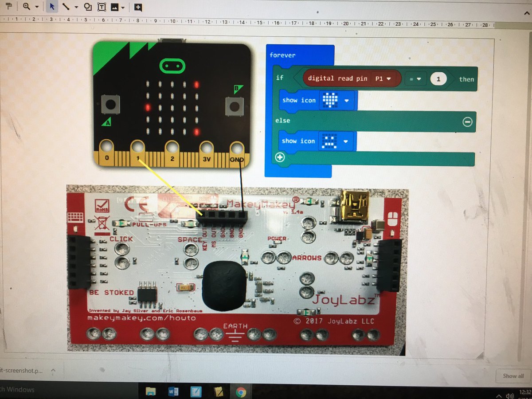Add a comment with the comment icon

pyautogui.click(x=138, y=7)
